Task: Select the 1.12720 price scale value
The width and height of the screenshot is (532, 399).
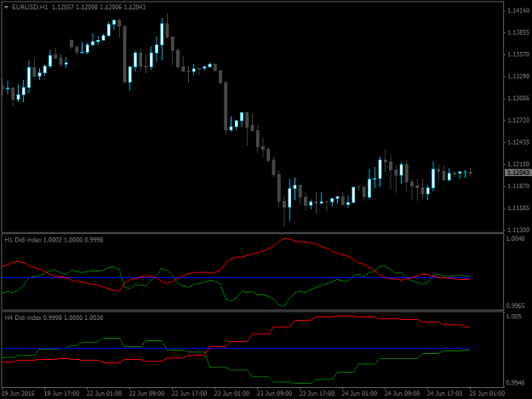Action: coord(518,120)
